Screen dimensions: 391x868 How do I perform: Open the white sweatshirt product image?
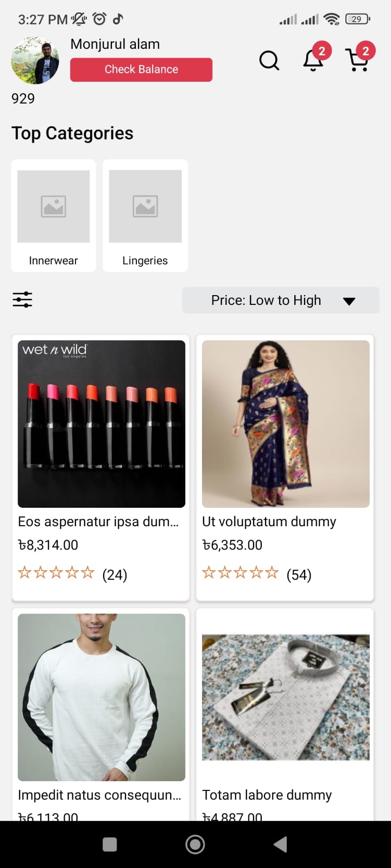pyautogui.click(x=102, y=697)
